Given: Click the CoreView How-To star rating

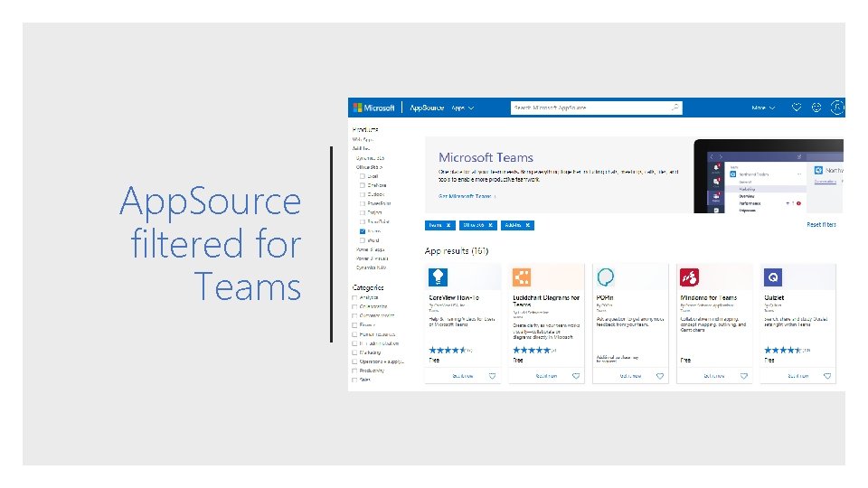Looking at the screenshot, I should (x=448, y=350).
